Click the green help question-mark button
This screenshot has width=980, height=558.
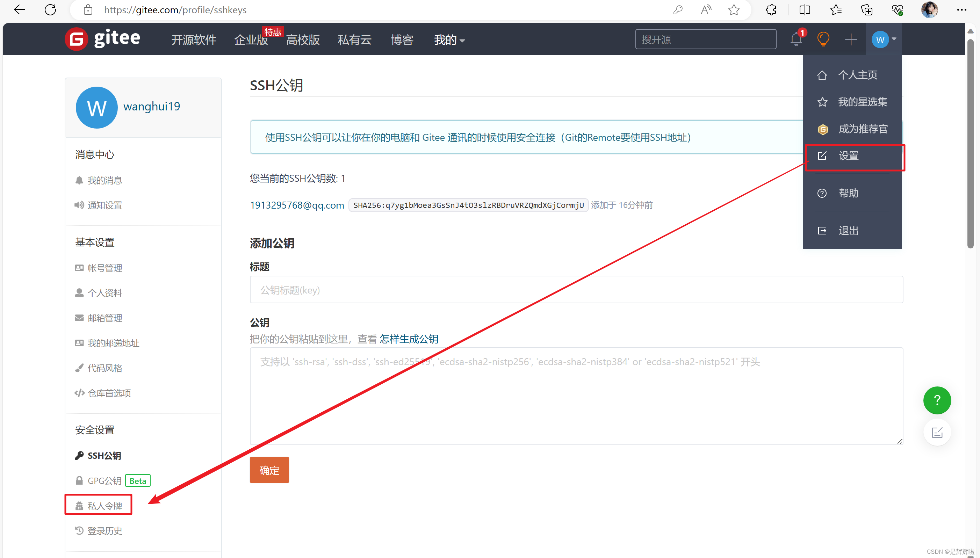[937, 400]
